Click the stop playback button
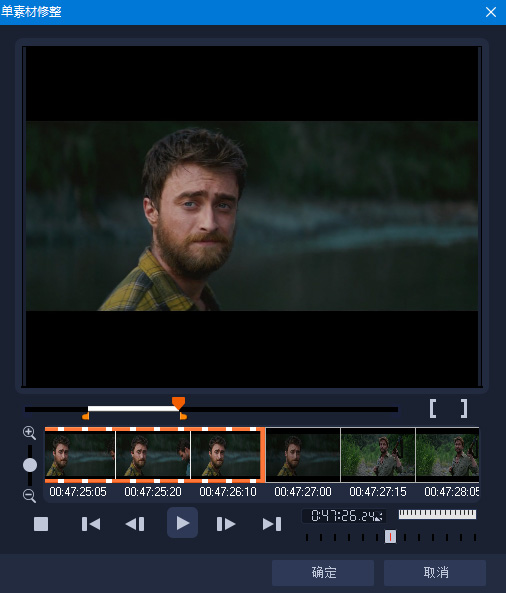The height and width of the screenshot is (593, 506). (41, 524)
